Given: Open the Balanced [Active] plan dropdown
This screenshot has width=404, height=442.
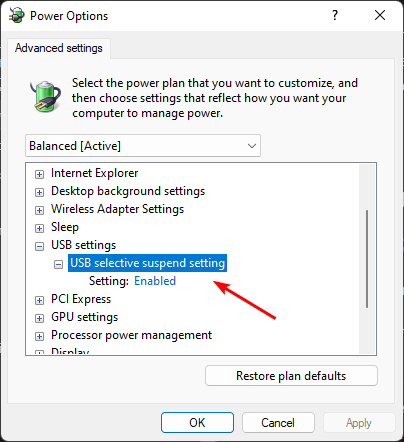Looking at the screenshot, I should coord(143,146).
